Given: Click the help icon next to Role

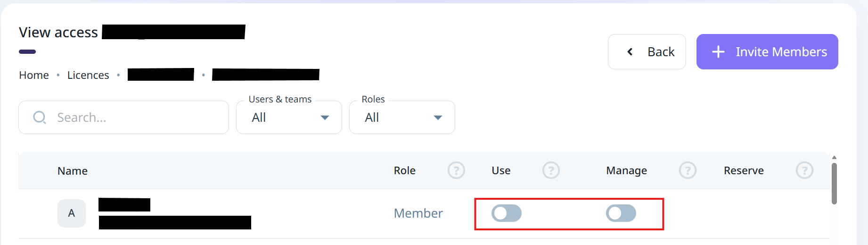Looking at the screenshot, I should point(456,170).
